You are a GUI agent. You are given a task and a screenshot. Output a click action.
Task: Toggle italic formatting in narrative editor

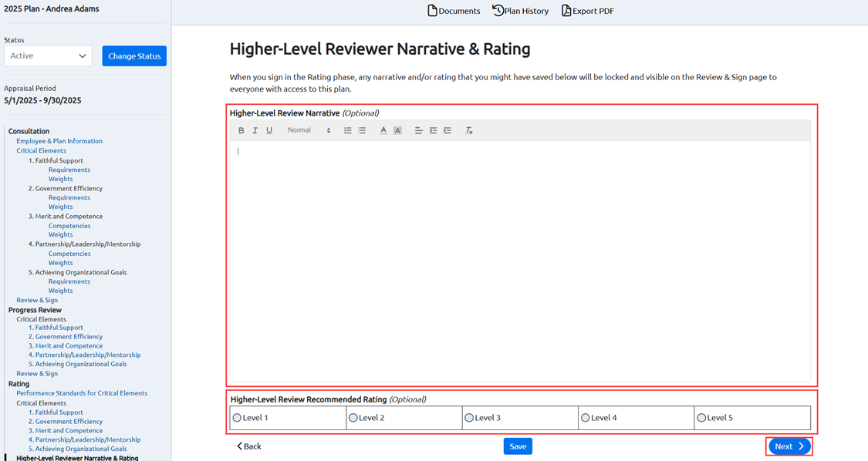click(255, 130)
